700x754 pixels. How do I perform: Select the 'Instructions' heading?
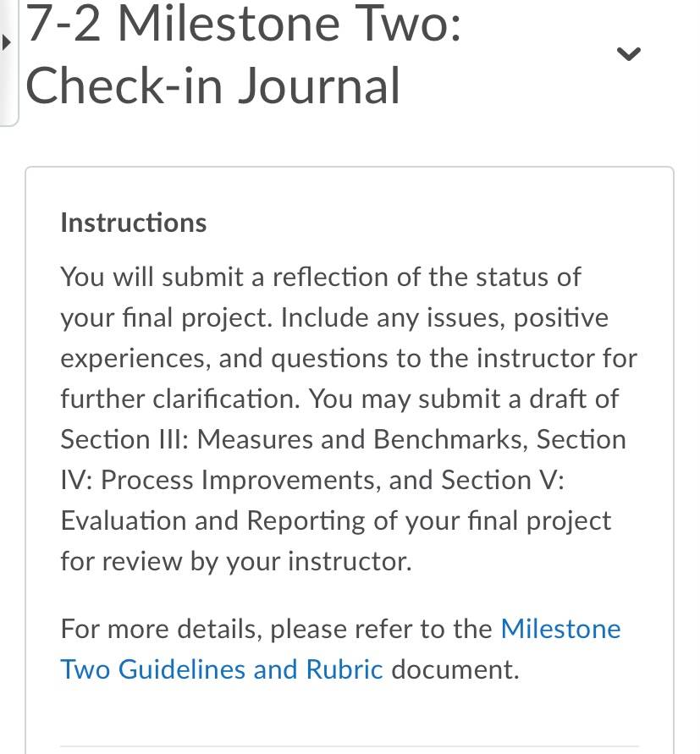click(x=134, y=223)
